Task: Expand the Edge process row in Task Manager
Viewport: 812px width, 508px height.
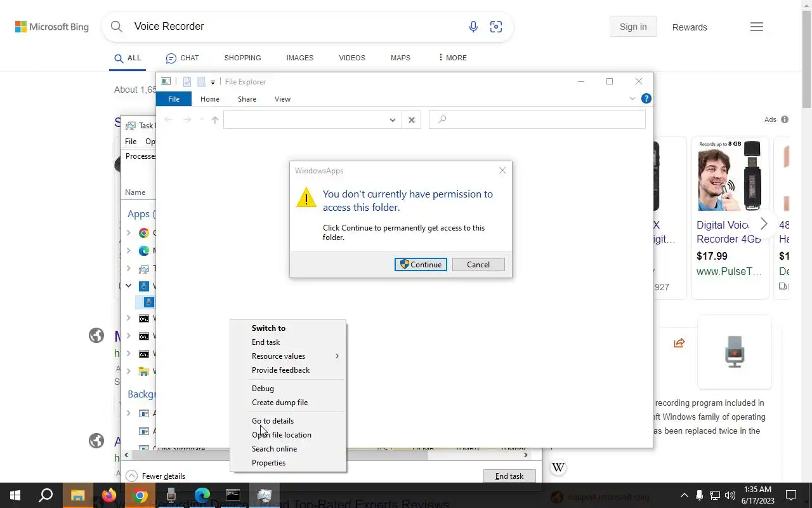Action: click(x=129, y=251)
